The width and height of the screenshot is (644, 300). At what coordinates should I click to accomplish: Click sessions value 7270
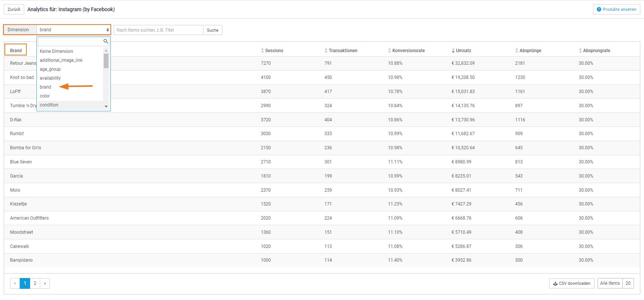click(266, 63)
